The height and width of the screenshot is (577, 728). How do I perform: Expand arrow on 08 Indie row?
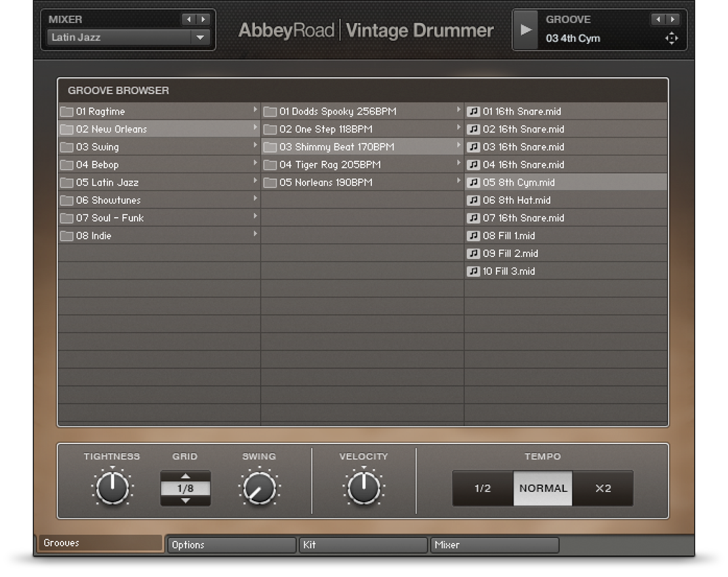pyautogui.click(x=255, y=234)
